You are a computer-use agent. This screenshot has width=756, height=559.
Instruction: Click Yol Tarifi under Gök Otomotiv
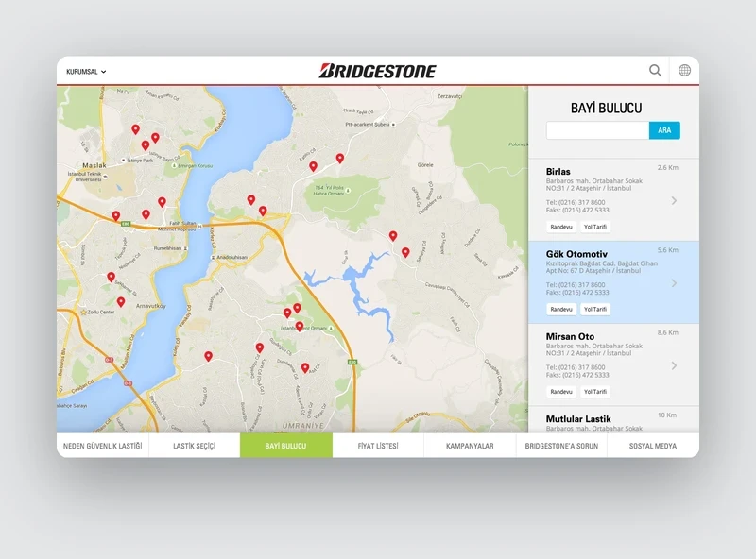tap(595, 310)
